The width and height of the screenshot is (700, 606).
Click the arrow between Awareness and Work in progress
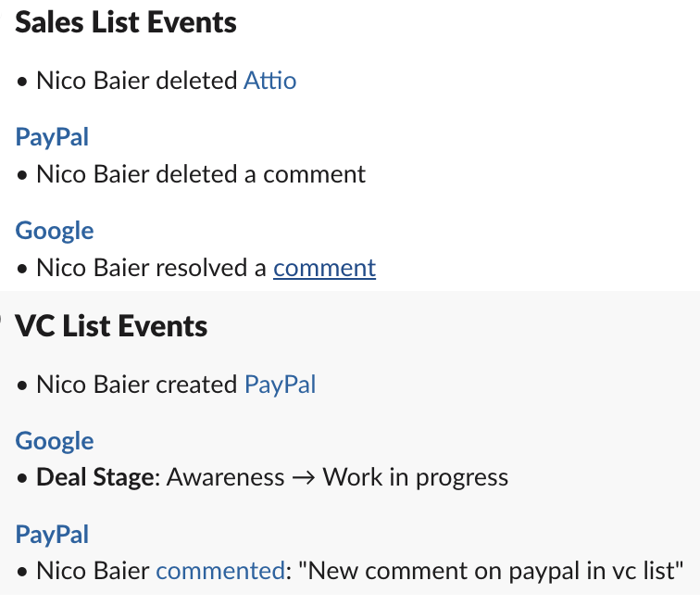(x=304, y=477)
